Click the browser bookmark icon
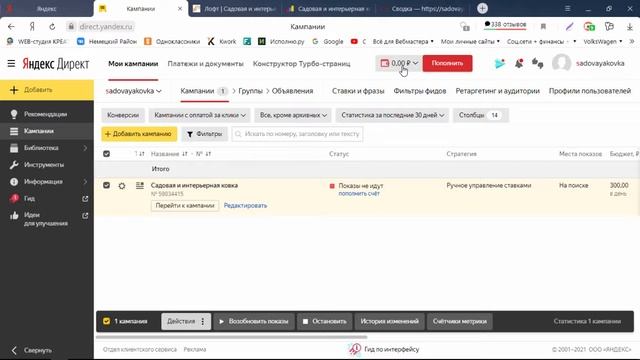 pos(543,27)
